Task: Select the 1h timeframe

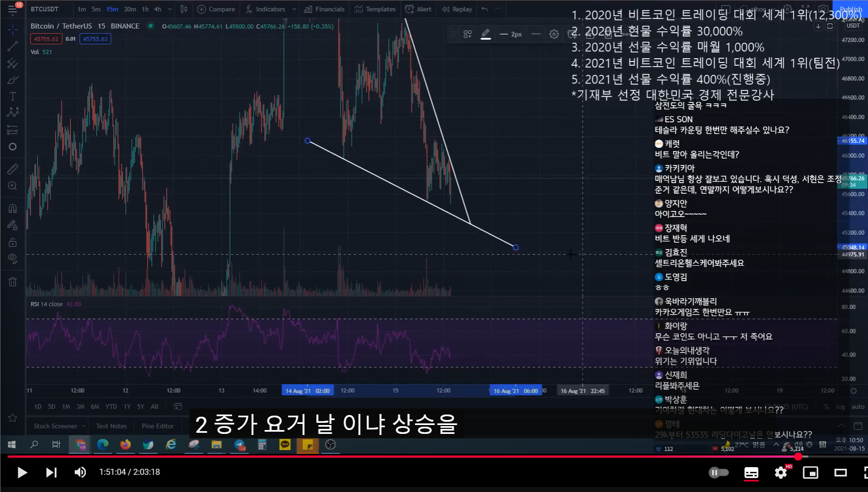Action: tap(145, 9)
